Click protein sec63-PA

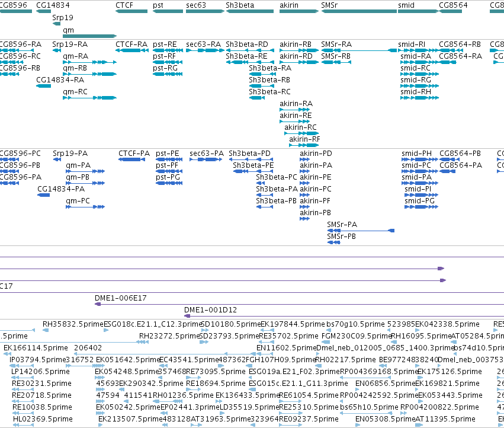(206, 159)
